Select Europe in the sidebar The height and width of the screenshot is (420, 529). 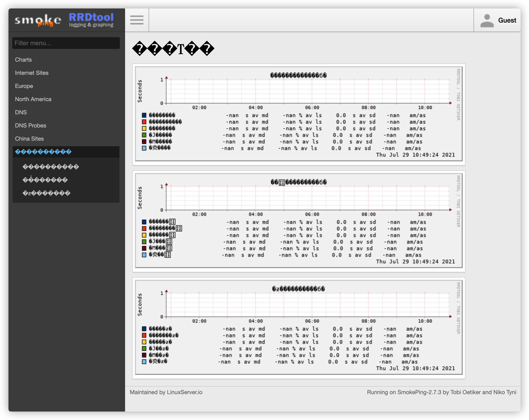(x=24, y=86)
